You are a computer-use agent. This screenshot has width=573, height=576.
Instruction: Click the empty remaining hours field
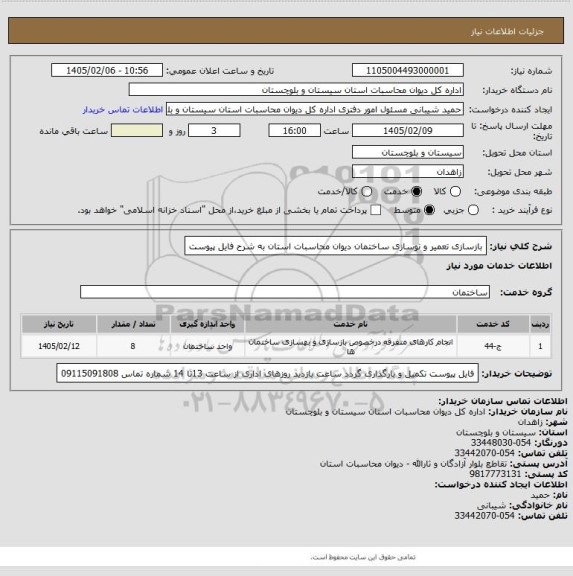tap(137, 131)
